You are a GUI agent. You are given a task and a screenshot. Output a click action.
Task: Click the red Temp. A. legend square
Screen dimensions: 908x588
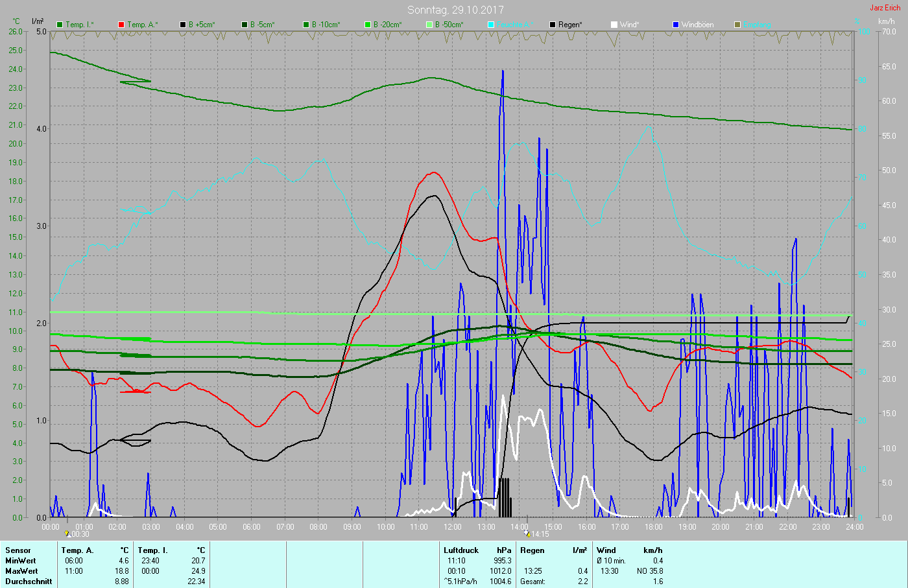click(121, 25)
